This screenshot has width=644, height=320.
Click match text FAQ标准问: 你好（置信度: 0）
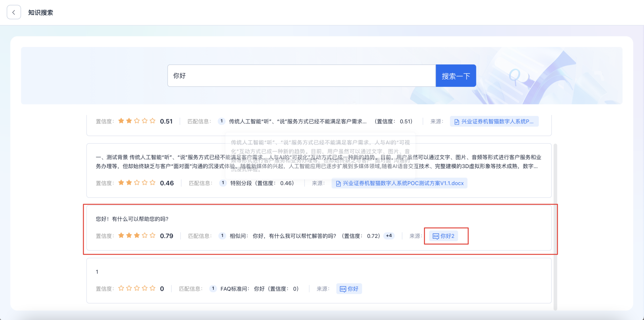260,289
